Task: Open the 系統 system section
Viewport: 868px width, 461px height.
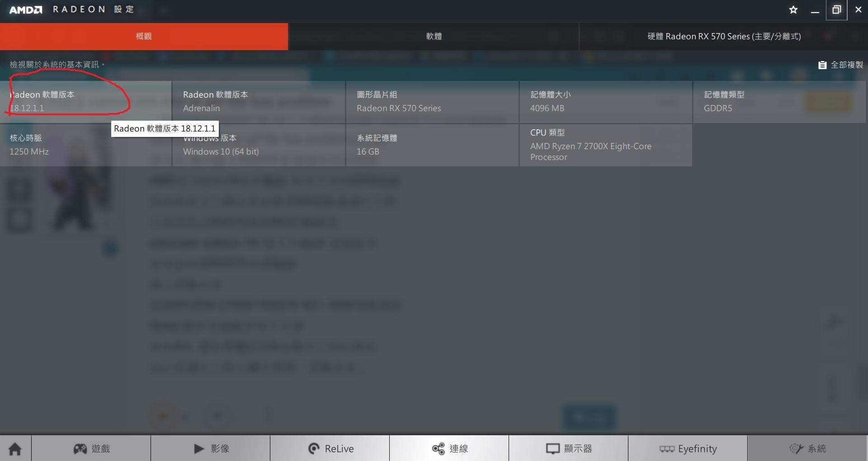Action: pos(807,448)
